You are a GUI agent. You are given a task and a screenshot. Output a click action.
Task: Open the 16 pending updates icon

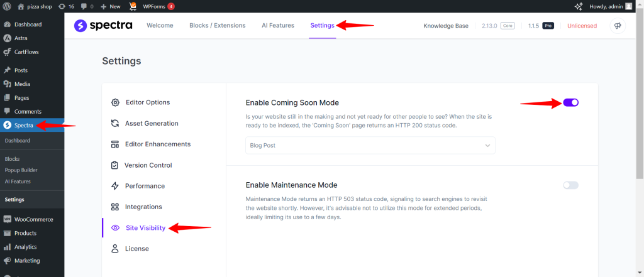(x=62, y=6)
